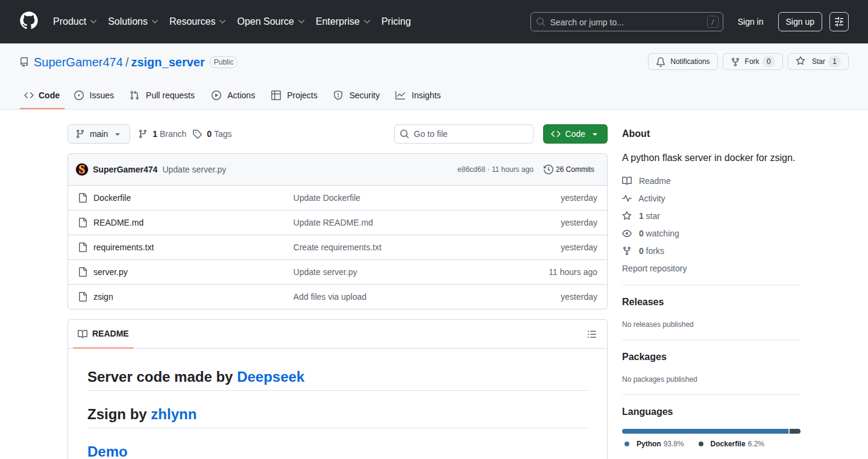Open commit hash e86cd68
The height and width of the screenshot is (459, 868).
[471, 169]
